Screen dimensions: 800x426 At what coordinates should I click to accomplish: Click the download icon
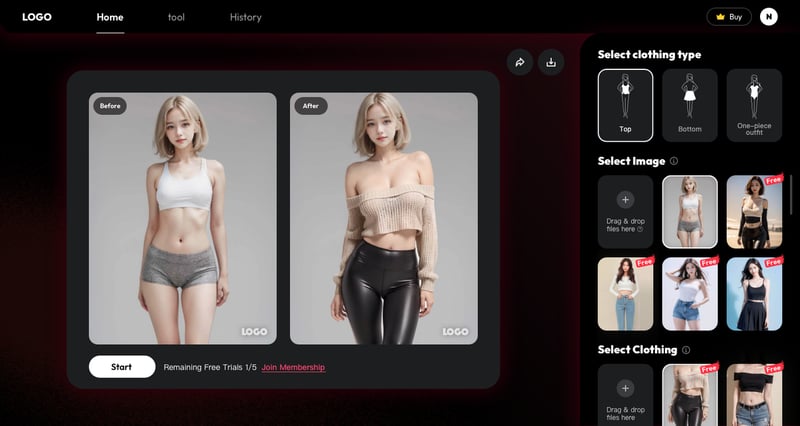(551, 62)
